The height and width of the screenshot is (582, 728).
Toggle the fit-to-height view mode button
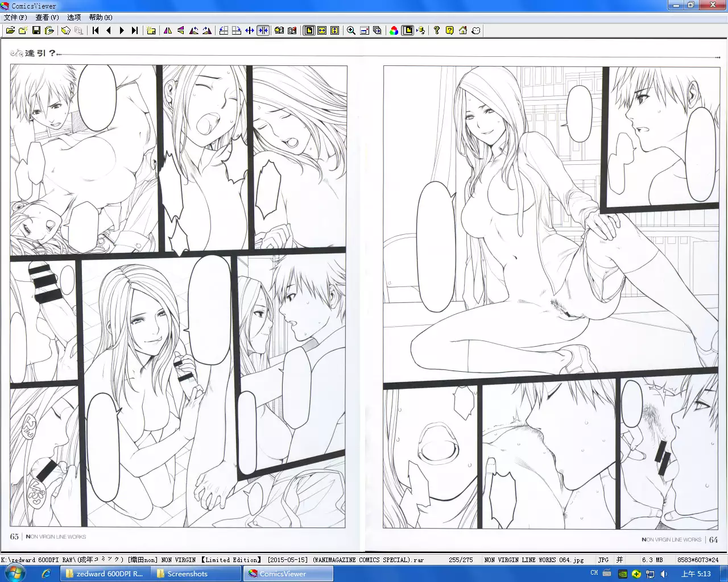coord(335,31)
